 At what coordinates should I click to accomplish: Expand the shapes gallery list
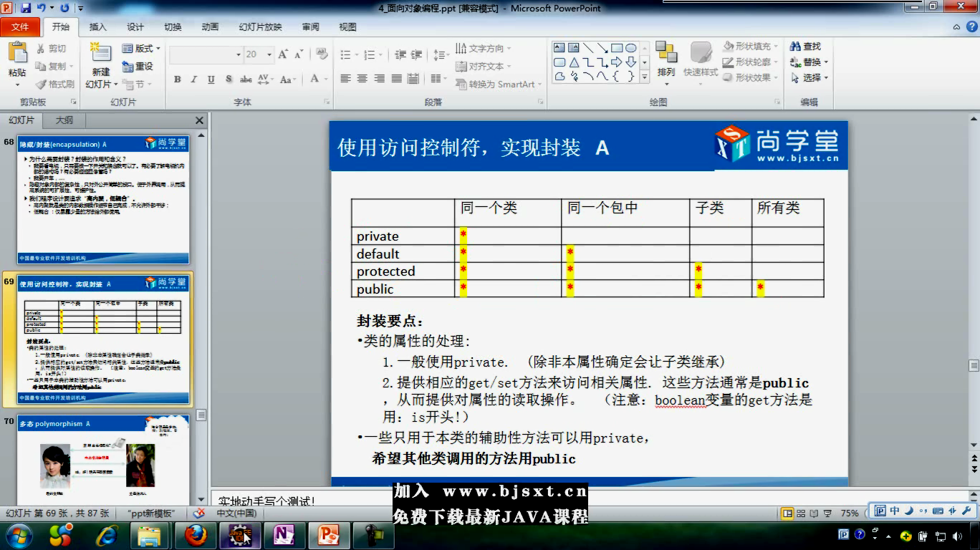(644, 76)
